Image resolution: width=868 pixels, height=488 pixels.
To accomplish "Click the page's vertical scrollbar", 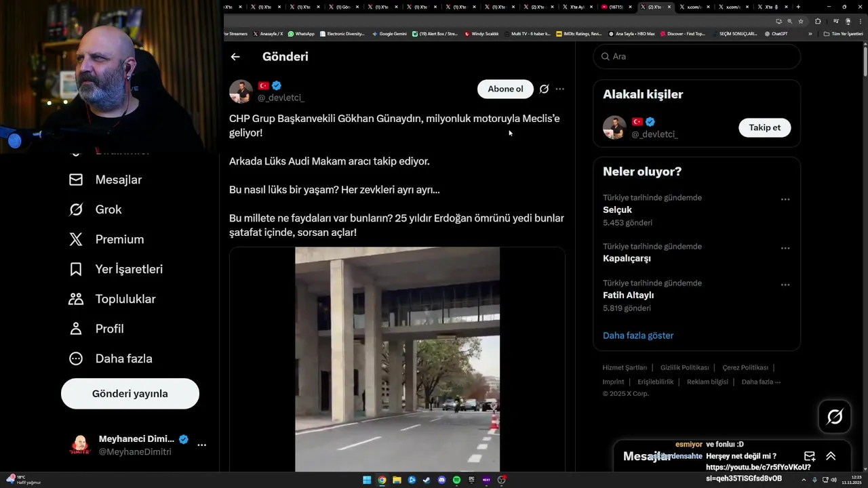I will (x=865, y=62).
